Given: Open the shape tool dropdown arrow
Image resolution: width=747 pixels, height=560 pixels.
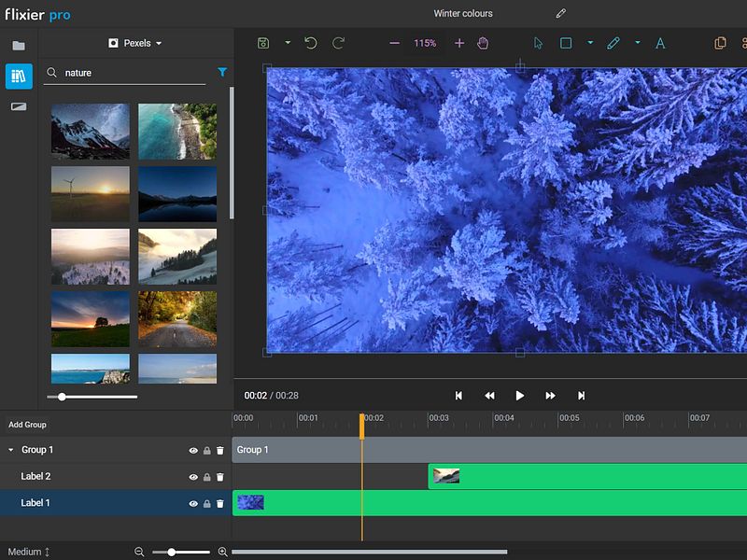Looking at the screenshot, I should [x=590, y=43].
